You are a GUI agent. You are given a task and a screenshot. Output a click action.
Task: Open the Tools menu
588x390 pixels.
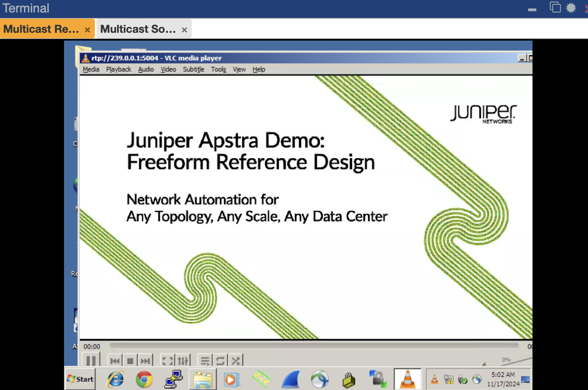click(x=218, y=69)
